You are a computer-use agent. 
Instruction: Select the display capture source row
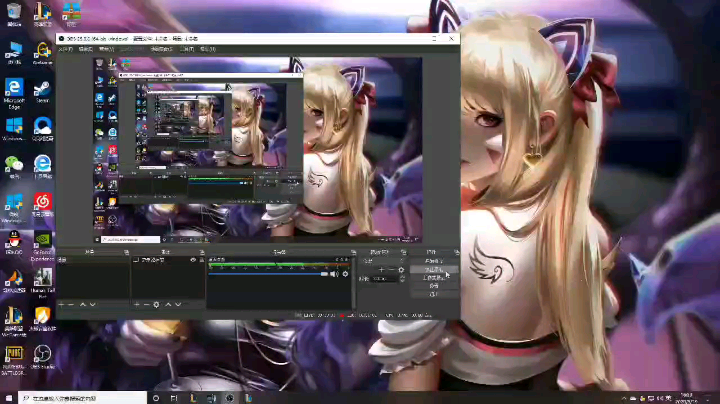pos(168,260)
